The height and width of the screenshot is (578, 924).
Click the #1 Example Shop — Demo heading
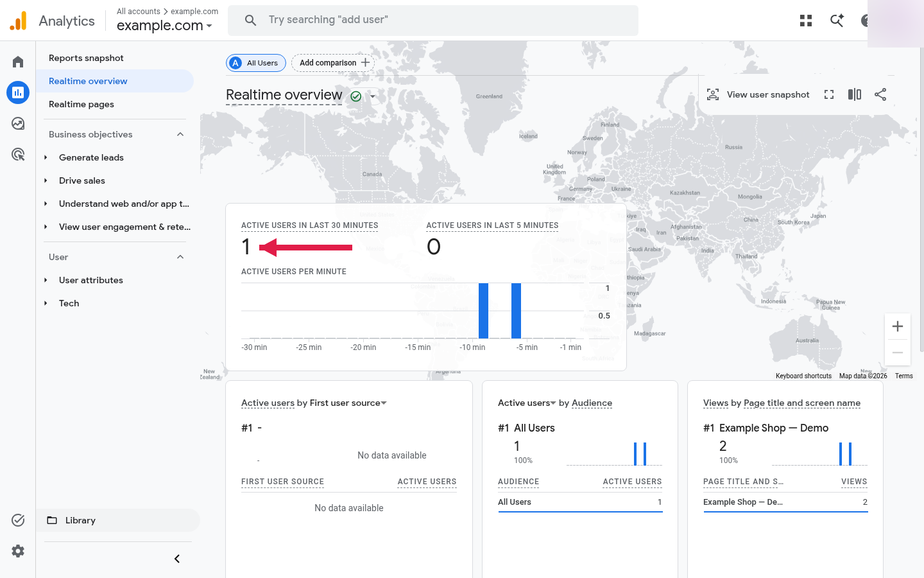click(766, 428)
